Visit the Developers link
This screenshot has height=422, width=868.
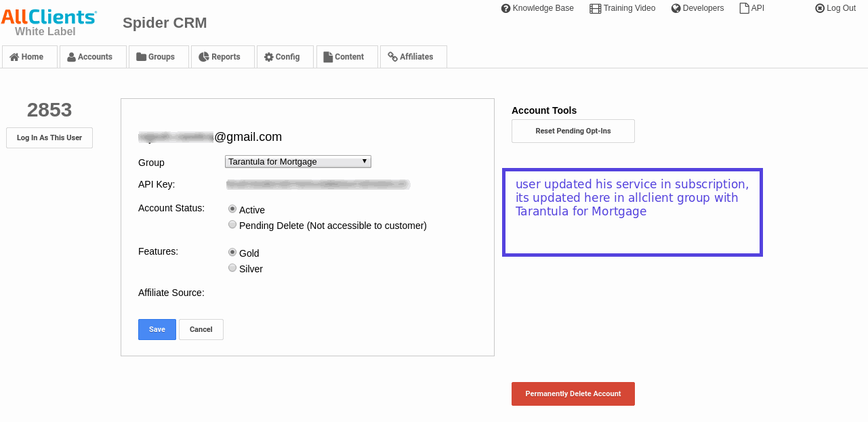tap(698, 9)
